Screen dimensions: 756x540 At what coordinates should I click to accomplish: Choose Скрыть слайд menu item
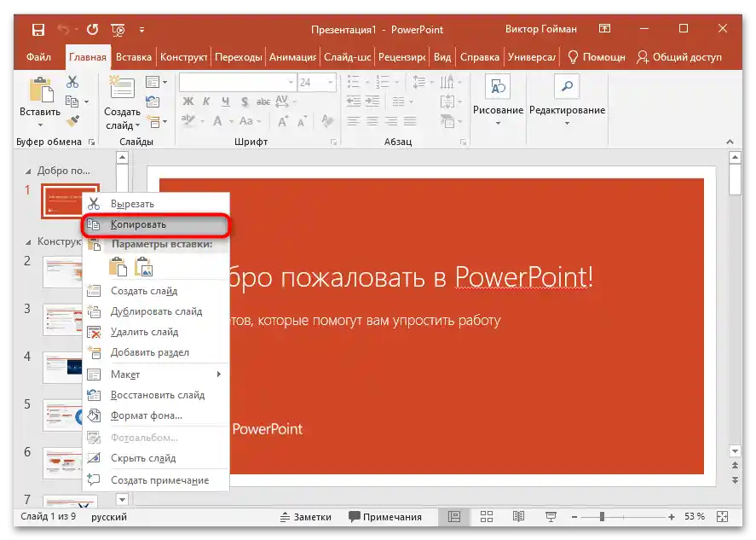(x=156, y=458)
